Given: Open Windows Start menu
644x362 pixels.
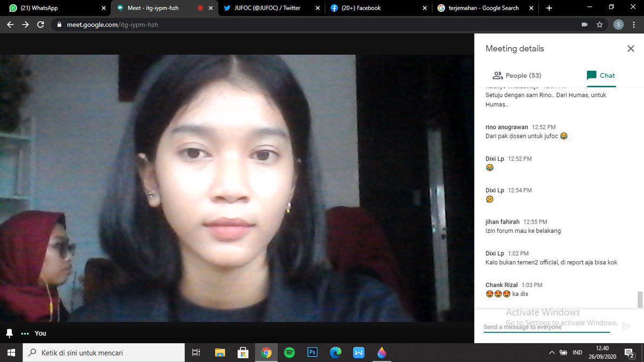Looking at the screenshot, I should pos(11,353).
